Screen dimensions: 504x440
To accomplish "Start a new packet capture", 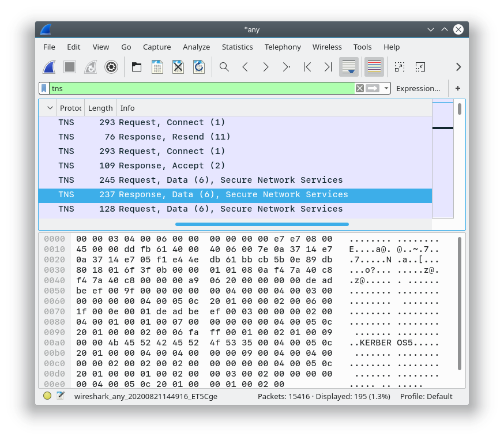I will tap(49, 67).
